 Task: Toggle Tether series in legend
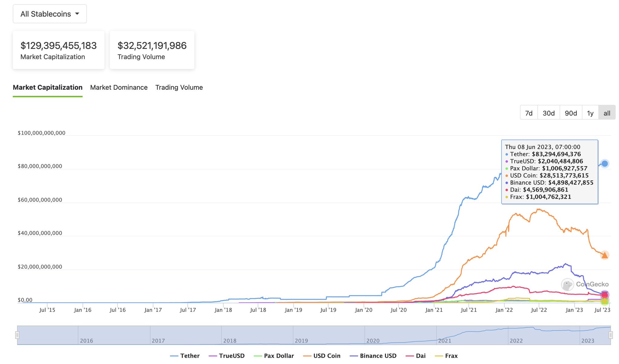click(185, 356)
